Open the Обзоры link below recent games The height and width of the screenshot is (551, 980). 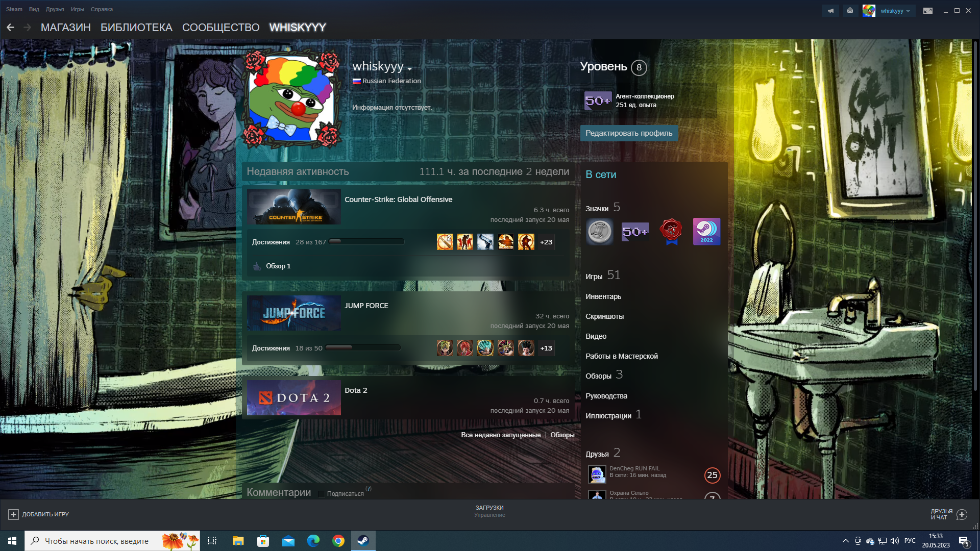[x=562, y=435]
